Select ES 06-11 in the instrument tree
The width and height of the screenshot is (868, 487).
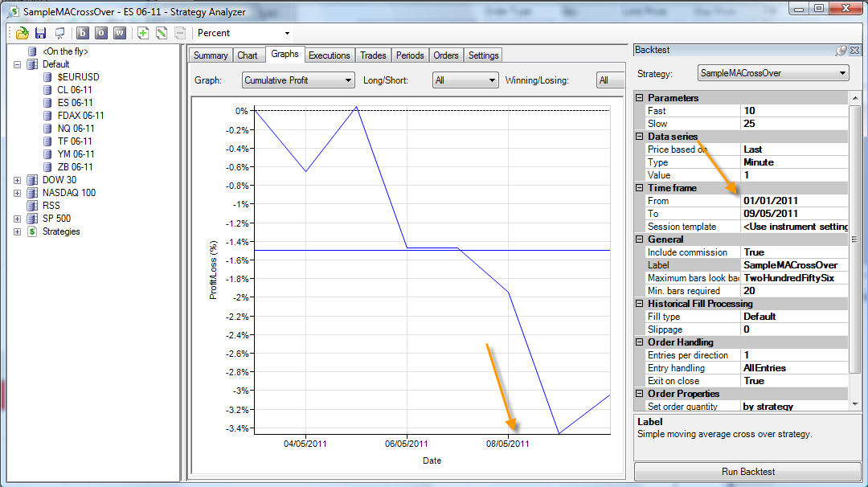(x=76, y=103)
